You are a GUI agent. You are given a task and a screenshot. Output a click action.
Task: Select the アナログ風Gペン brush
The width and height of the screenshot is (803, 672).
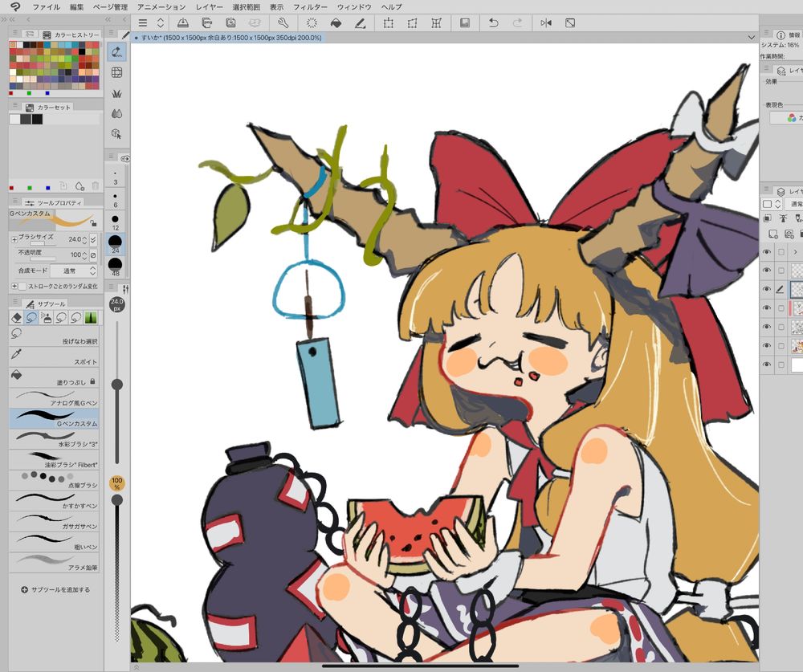[54, 397]
